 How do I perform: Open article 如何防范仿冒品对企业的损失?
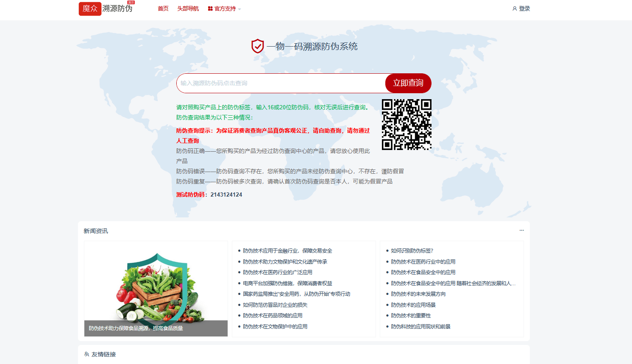click(275, 305)
